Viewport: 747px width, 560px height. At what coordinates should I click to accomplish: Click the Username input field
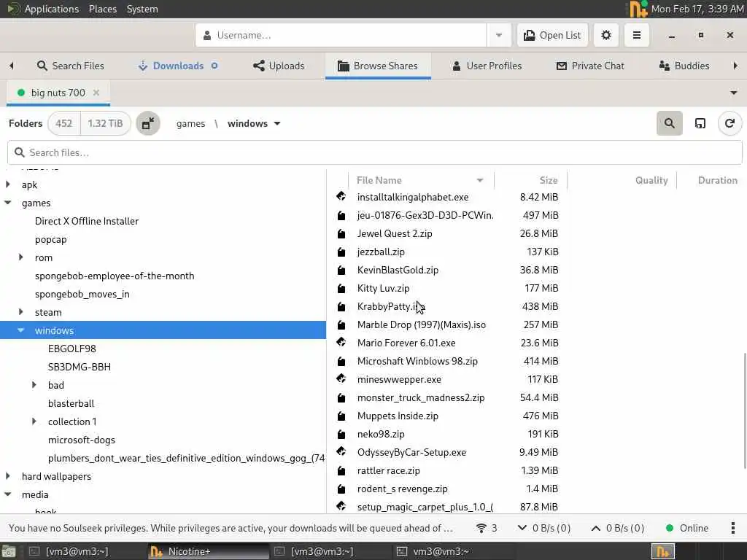[x=341, y=35]
